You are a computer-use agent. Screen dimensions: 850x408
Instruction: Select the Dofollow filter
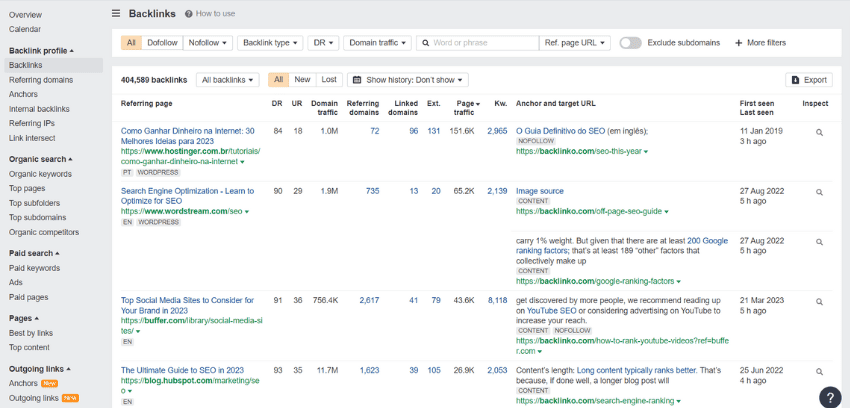pyautogui.click(x=163, y=43)
